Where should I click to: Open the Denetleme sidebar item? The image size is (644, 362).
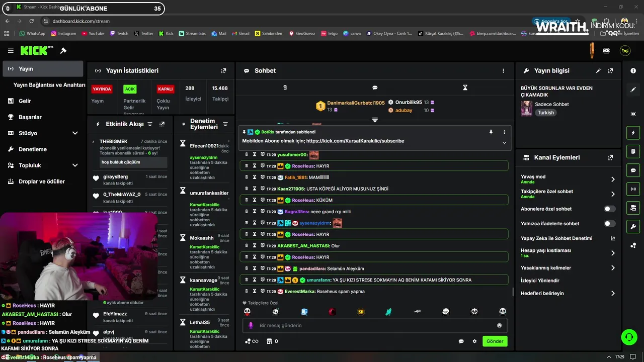(43, 149)
